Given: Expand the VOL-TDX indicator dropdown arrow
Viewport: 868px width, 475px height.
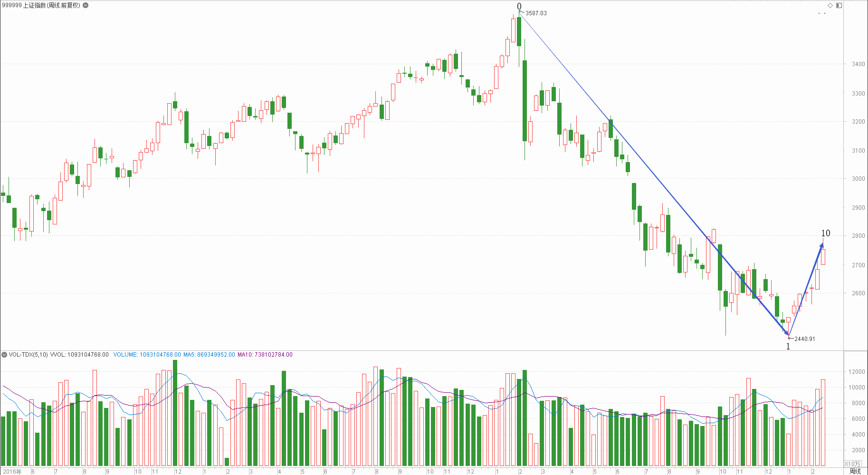Looking at the screenshot, I should pyautogui.click(x=4, y=355).
